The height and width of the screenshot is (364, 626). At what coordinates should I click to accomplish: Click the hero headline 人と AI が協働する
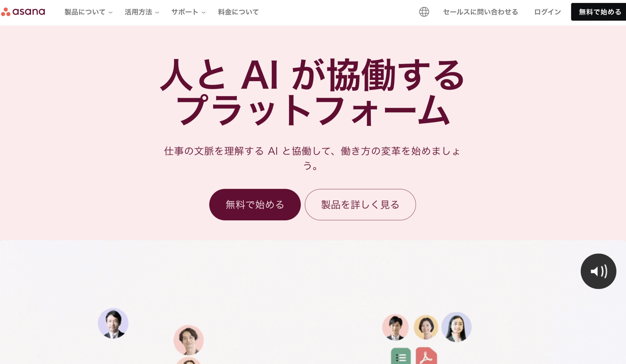tap(312, 75)
